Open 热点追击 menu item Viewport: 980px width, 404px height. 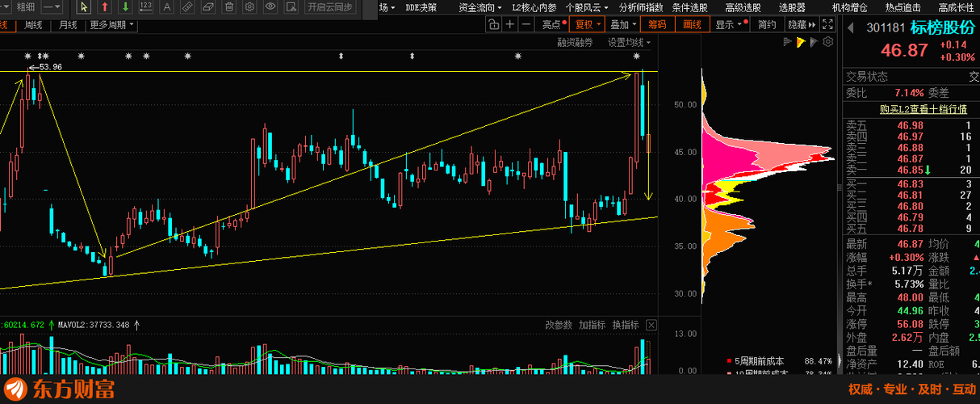[904, 7]
